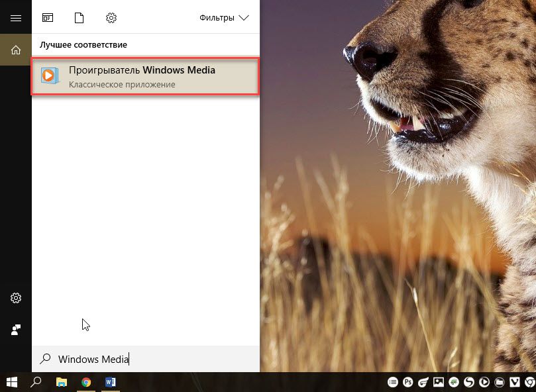
Task: Go to the Home tab in sidebar
Action: click(16, 50)
